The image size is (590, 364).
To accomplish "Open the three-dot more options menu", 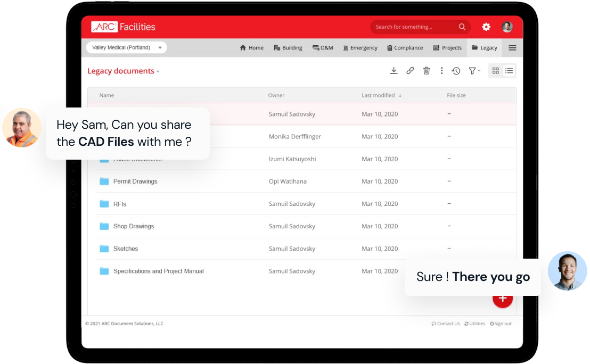I will [x=441, y=71].
